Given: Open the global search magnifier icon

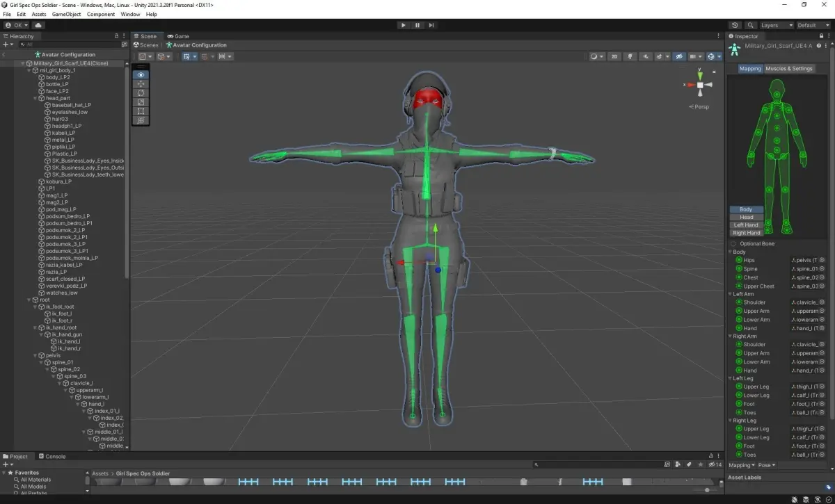Looking at the screenshot, I should pyautogui.click(x=750, y=25).
